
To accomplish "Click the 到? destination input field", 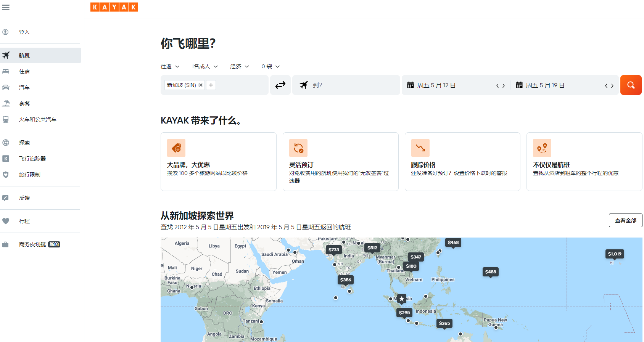I will point(351,85).
